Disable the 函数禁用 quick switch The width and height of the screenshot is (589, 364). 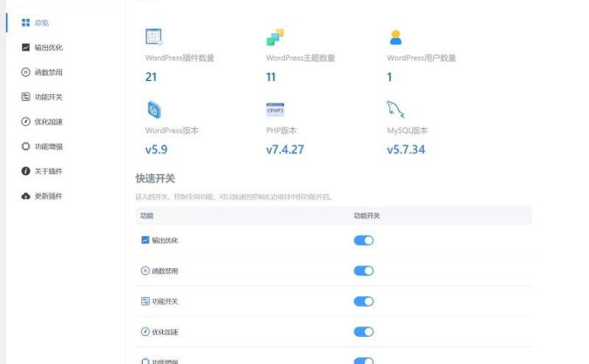coord(363,271)
